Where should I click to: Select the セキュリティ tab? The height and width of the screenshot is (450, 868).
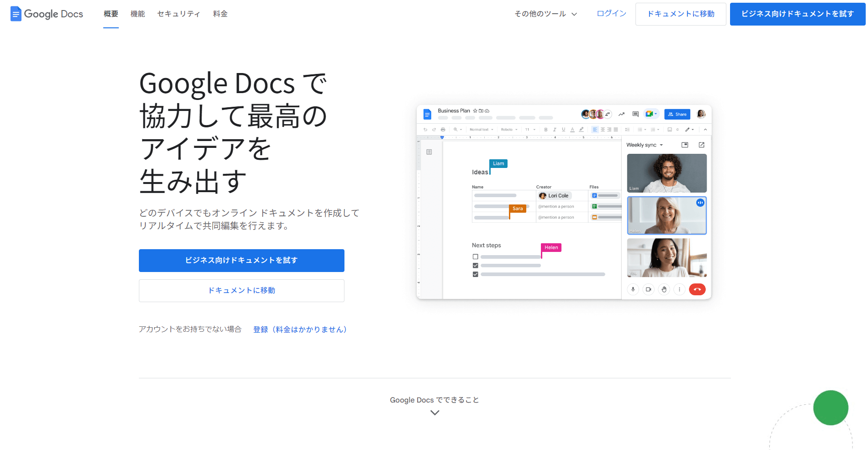pyautogui.click(x=179, y=14)
